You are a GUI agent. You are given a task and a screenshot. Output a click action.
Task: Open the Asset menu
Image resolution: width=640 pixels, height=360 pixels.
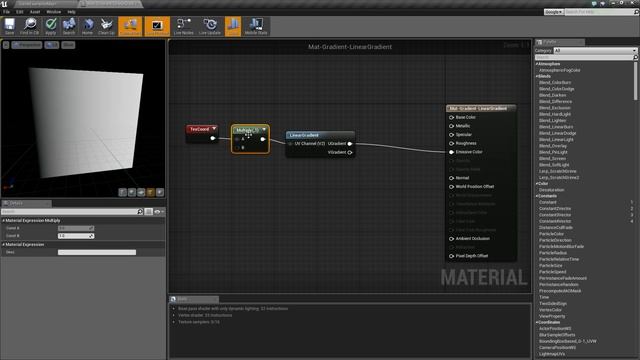click(x=35, y=12)
